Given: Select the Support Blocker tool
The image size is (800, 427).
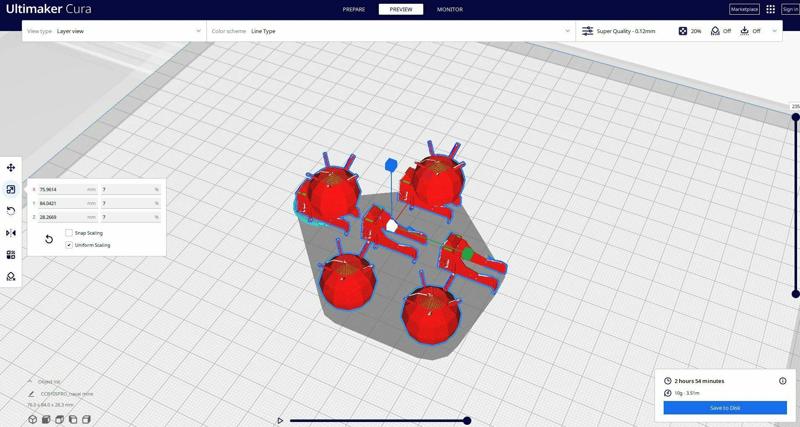Looking at the screenshot, I should coord(11,276).
